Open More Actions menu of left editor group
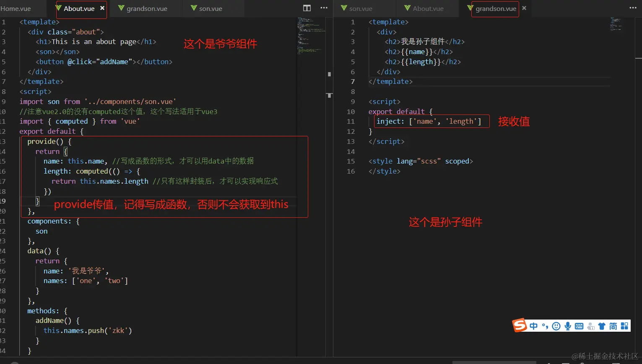642x364 pixels. pyautogui.click(x=324, y=8)
